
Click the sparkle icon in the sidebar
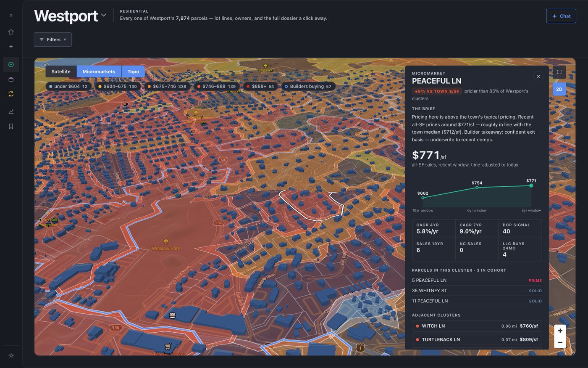(x=11, y=47)
